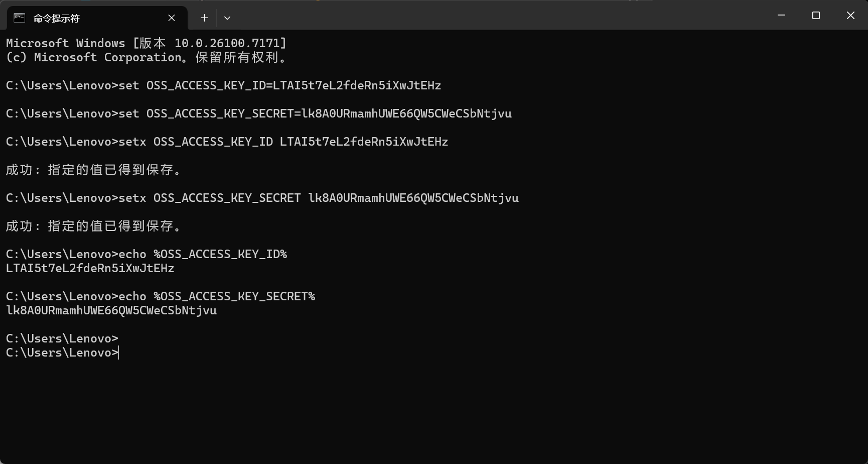The width and height of the screenshot is (868, 464).
Task: Minimize the terminal window
Action: (x=781, y=16)
